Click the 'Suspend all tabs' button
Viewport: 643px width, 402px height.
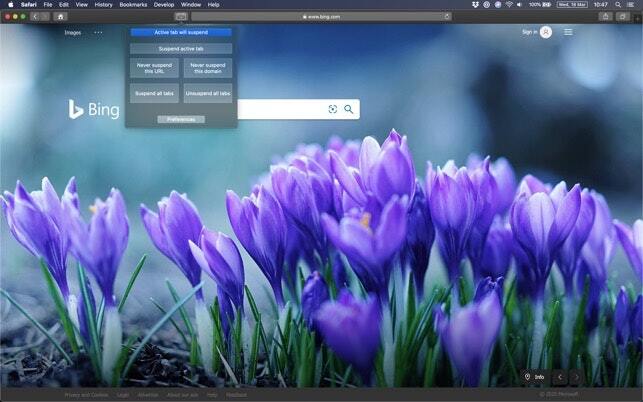pyautogui.click(x=154, y=93)
